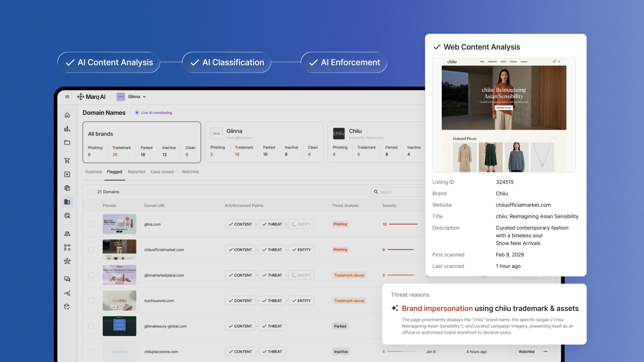This screenshot has height=362, width=644.
Task: Open the trend search insights sidebar icon
Action: tap(67, 293)
